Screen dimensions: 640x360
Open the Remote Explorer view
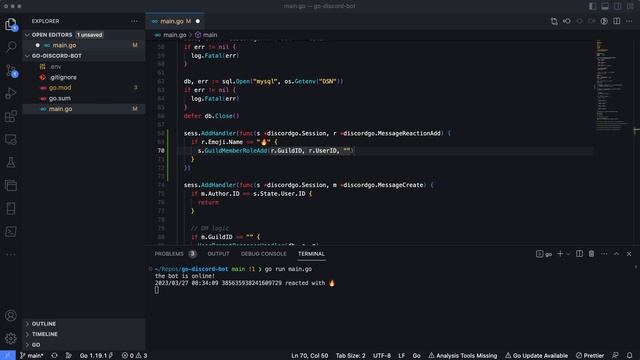pyautogui.click(x=11, y=140)
